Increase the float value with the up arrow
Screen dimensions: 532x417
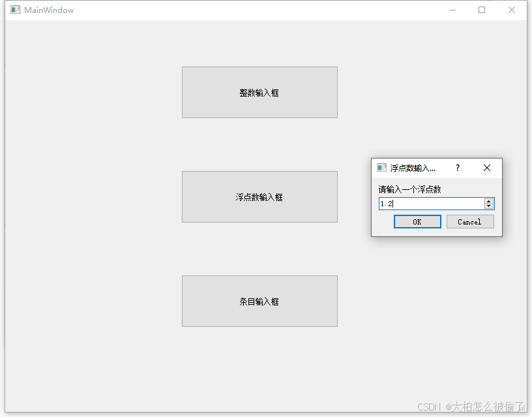tap(488, 201)
